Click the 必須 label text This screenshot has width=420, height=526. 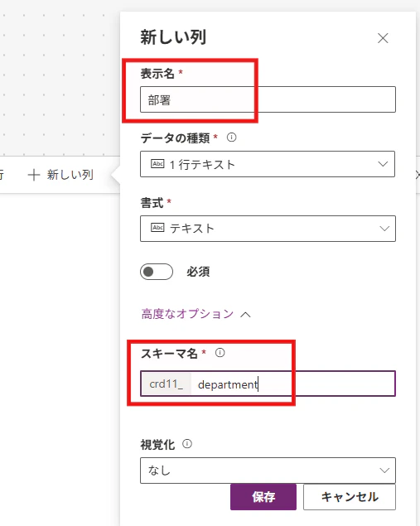[x=198, y=272]
